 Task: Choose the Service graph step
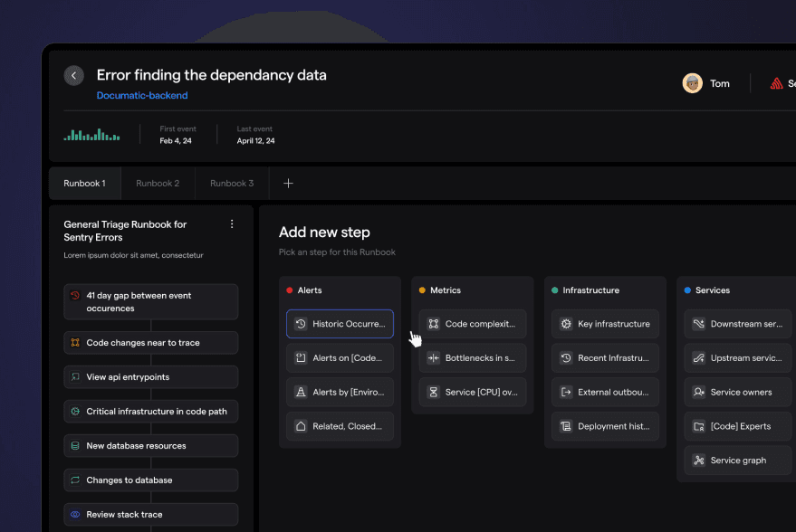pyautogui.click(x=738, y=461)
